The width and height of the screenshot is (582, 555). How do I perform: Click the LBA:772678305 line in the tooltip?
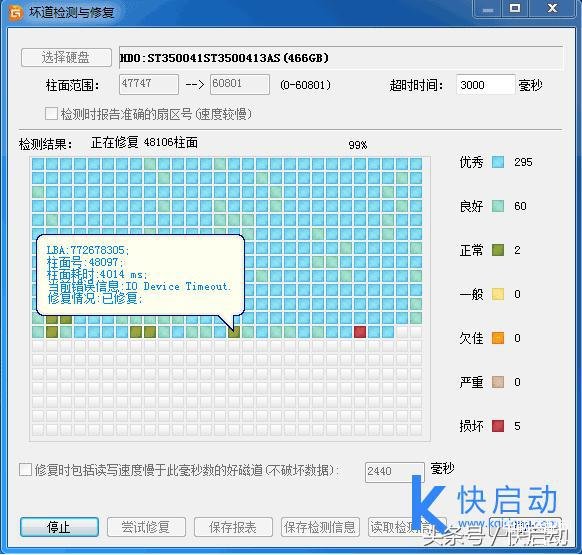pyautogui.click(x=88, y=250)
